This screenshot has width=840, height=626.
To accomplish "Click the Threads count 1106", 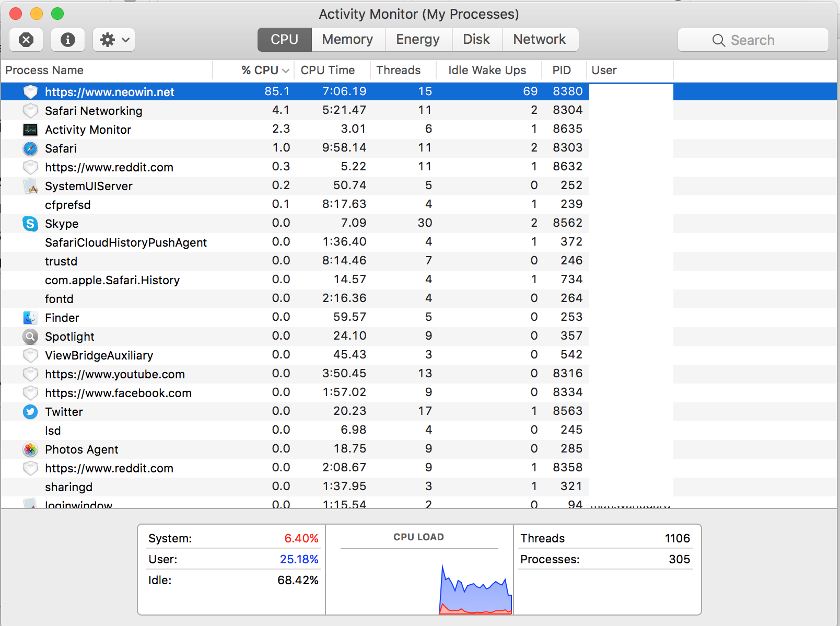I will 678,538.
